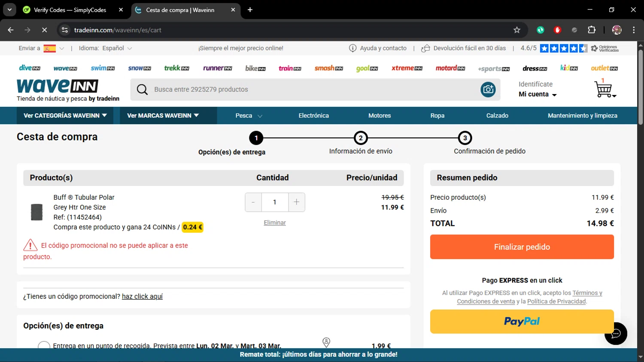This screenshot has height=362, width=644.
Task: Open the Motores menu item
Action: (x=380, y=116)
